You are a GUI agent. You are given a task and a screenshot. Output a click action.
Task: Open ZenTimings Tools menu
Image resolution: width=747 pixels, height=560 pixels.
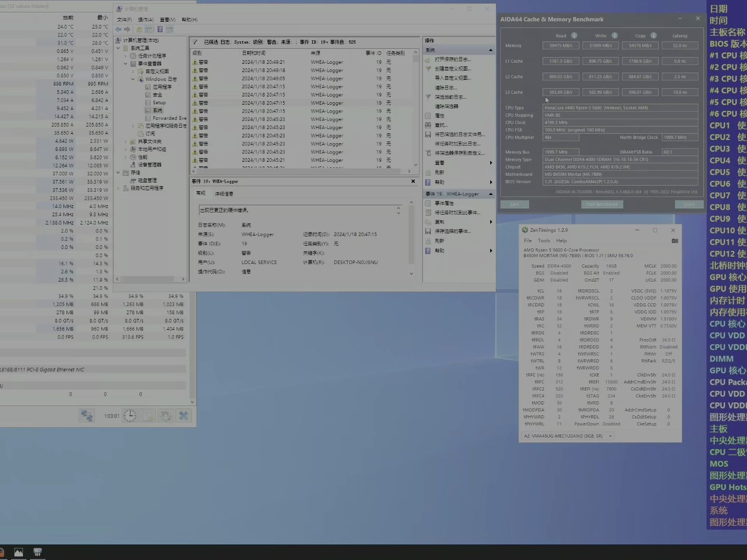(544, 241)
